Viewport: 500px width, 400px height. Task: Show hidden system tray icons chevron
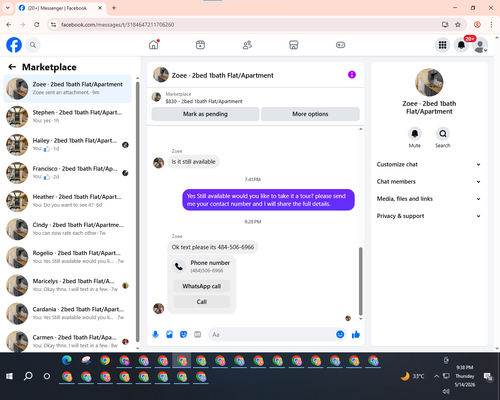[436, 376]
